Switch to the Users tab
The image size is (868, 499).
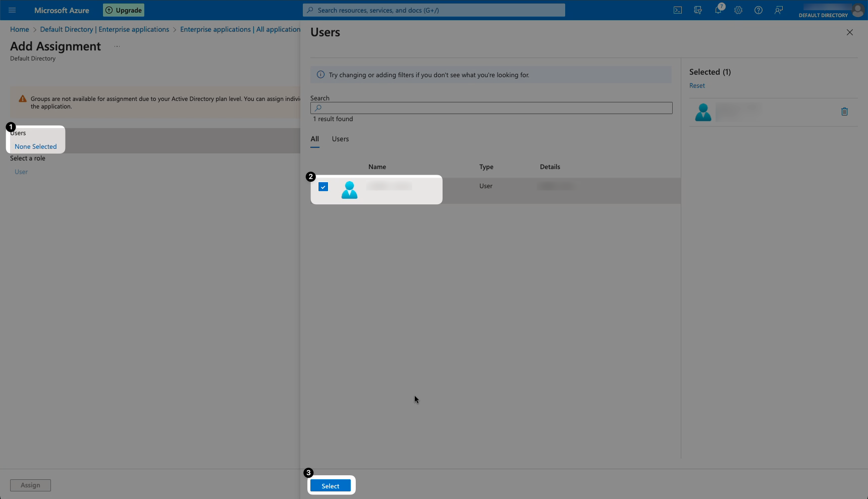tap(340, 139)
